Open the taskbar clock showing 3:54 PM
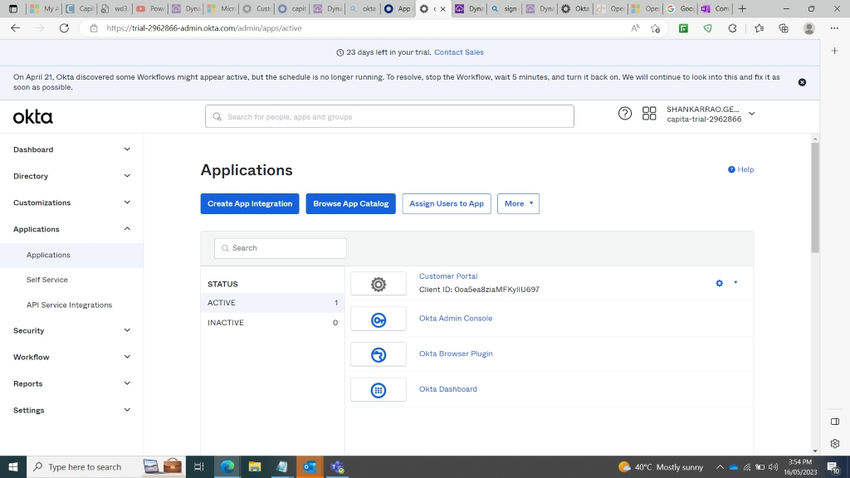Viewport: 850px width, 478px height. point(800,467)
